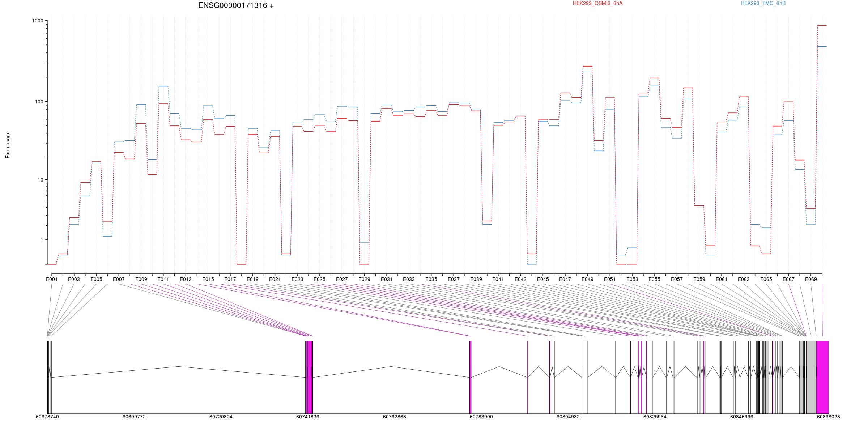Click the y-axis value 1000
This screenshot has width=868, height=434.
(x=38, y=21)
